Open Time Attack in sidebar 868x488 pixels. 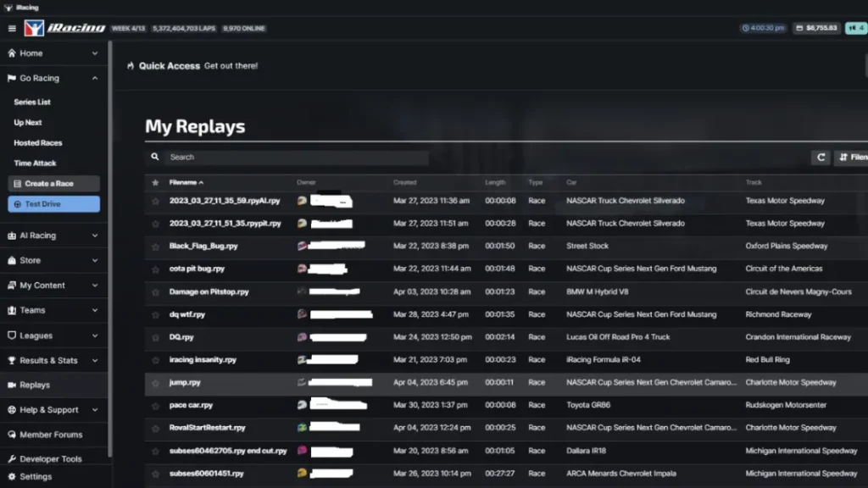coord(35,164)
